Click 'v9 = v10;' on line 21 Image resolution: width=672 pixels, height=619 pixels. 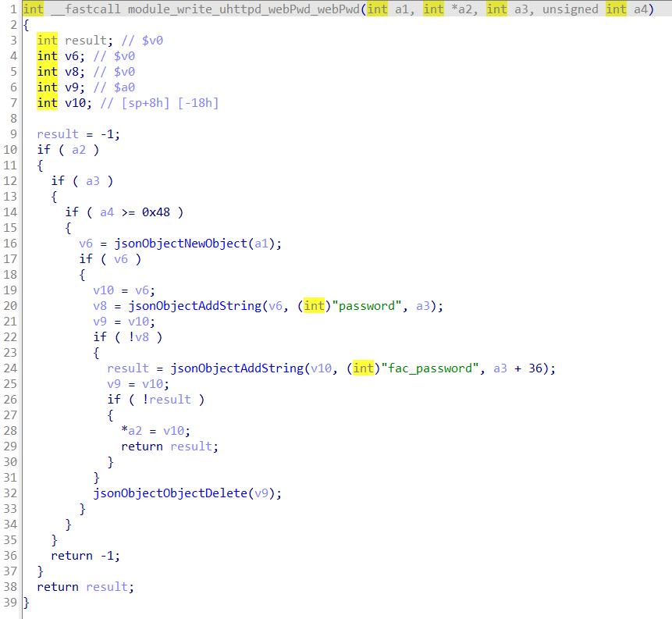coord(124,322)
